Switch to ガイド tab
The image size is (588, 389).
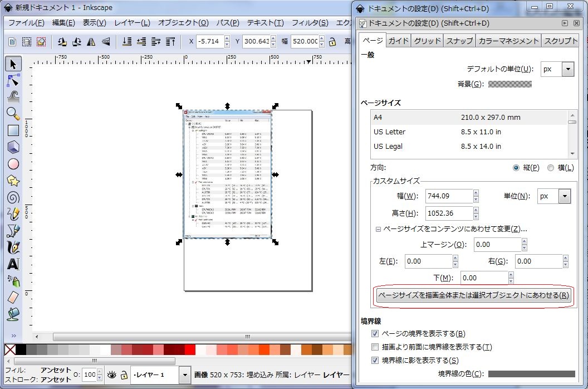pos(398,41)
